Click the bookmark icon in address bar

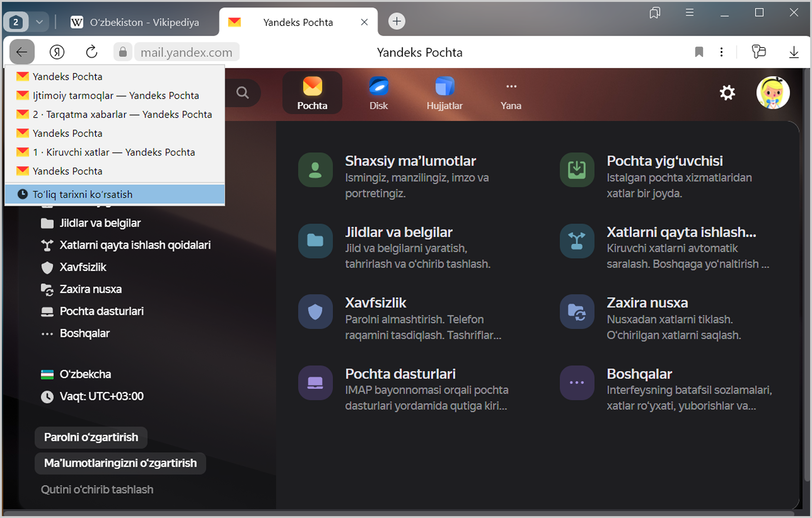pos(699,52)
